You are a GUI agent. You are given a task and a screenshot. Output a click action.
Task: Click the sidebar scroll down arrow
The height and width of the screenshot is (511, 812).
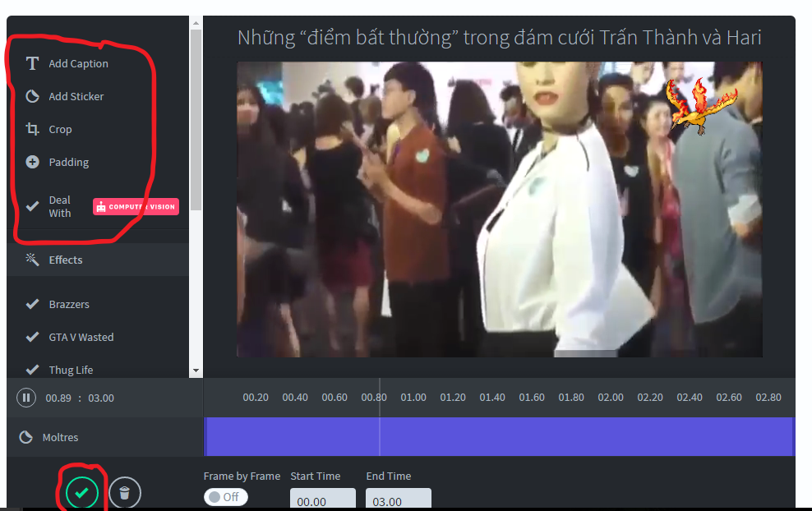(x=196, y=371)
